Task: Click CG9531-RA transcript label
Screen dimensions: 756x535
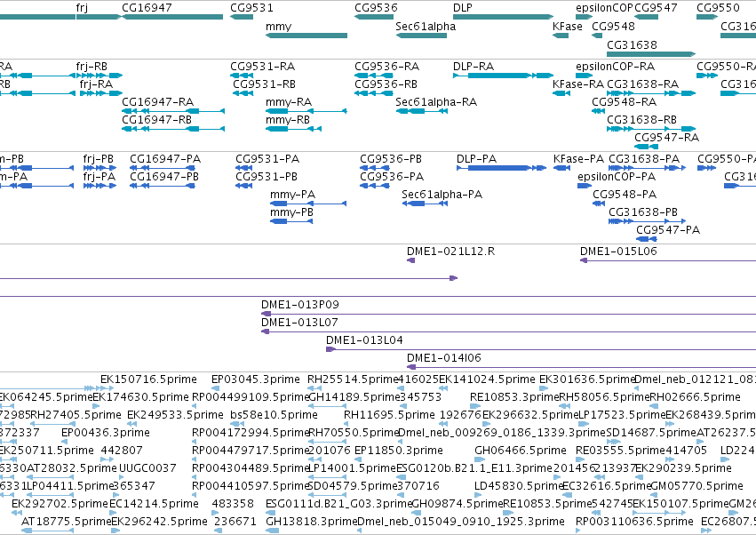Action: point(262,66)
